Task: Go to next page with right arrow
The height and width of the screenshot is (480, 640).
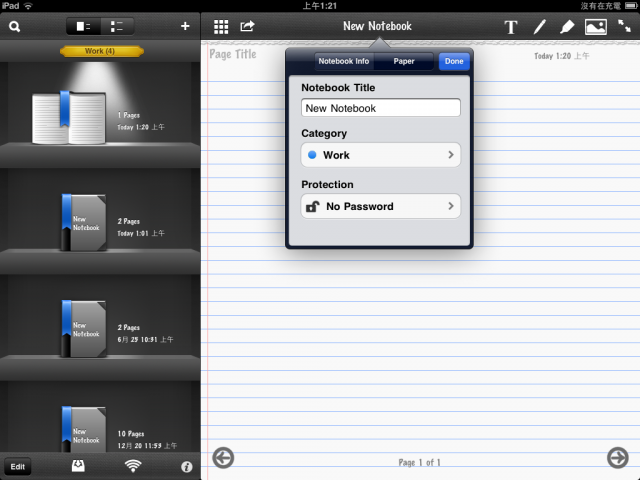Action: click(x=618, y=458)
